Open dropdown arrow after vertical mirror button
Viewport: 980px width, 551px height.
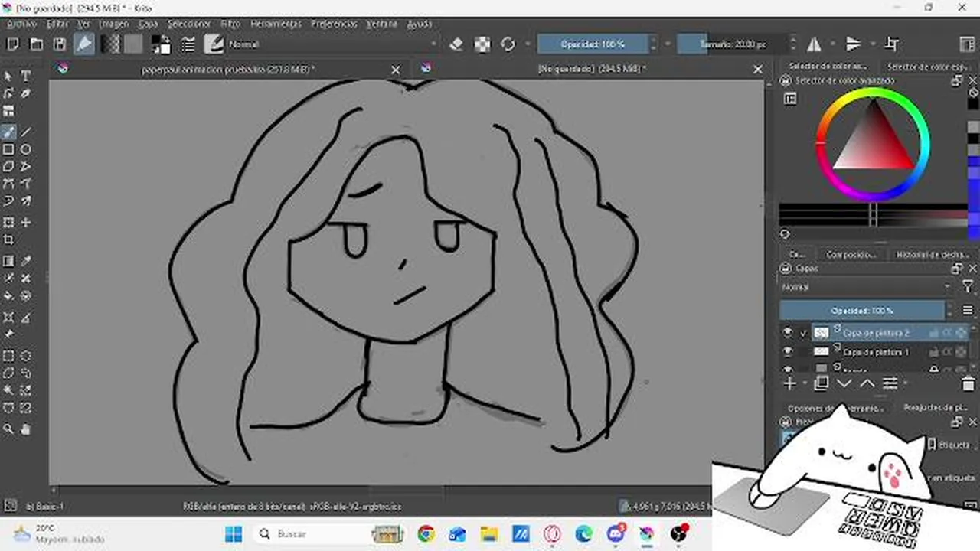[872, 44]
